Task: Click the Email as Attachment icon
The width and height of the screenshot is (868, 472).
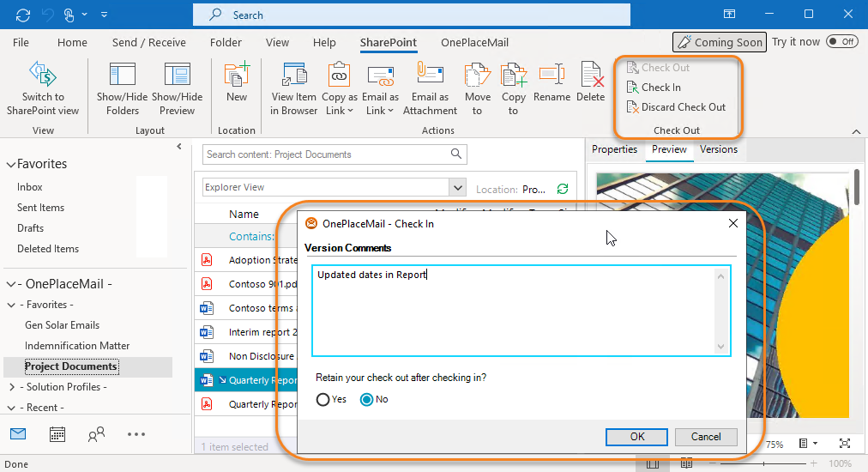Action: click(430, 75)
